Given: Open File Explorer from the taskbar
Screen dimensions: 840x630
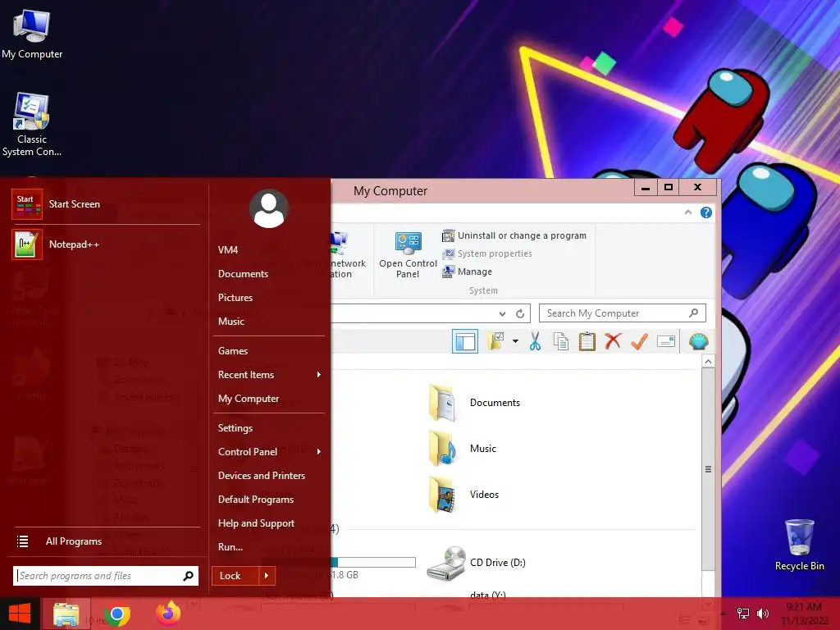Looking at the screenshot, I should [66, 614].
